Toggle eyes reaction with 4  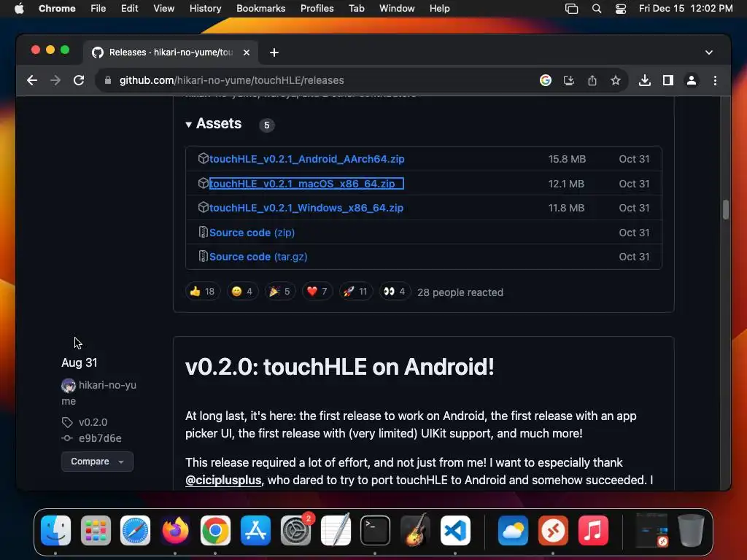(395, 292)
